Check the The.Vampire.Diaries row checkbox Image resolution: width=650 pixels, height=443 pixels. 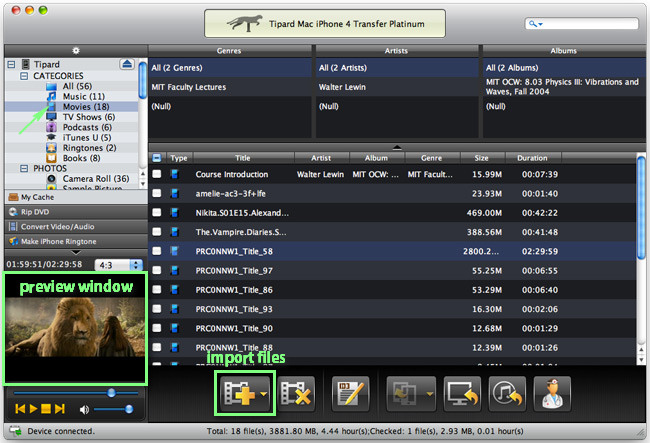pos(157,232)
